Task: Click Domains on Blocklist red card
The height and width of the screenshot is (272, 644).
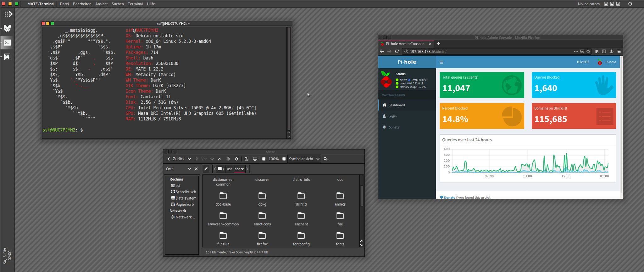Action: (574, 116)
